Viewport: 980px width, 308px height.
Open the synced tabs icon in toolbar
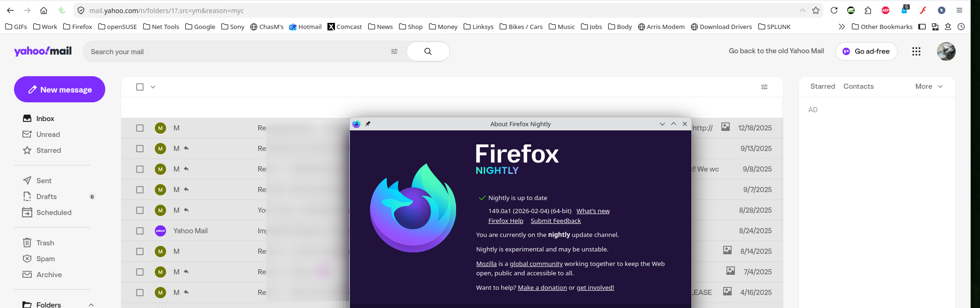coord(935,27)
